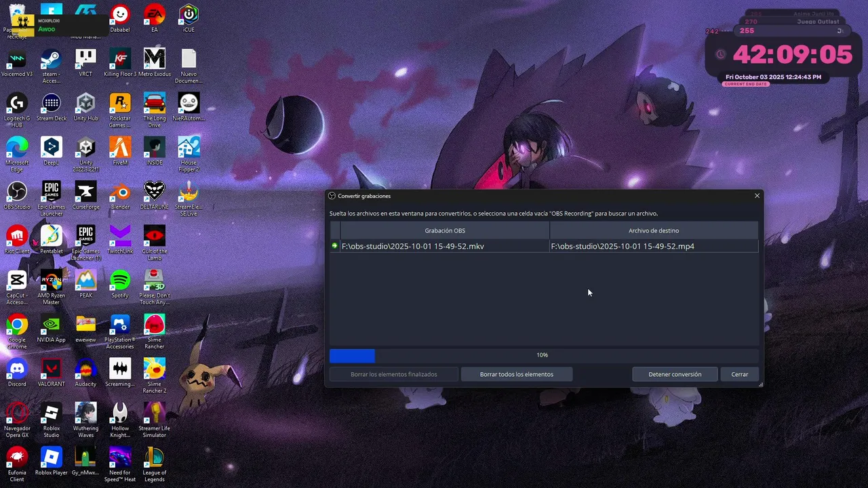Click Borrar todos los elementos
Image resolution: width=868 pixels, height=488 pixels.
point(517,374)
